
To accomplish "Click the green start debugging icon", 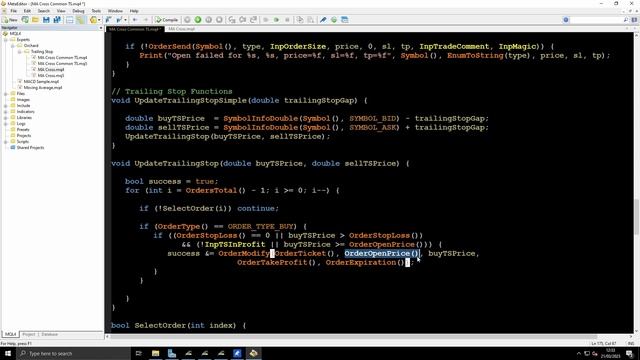I will point(198,20).
